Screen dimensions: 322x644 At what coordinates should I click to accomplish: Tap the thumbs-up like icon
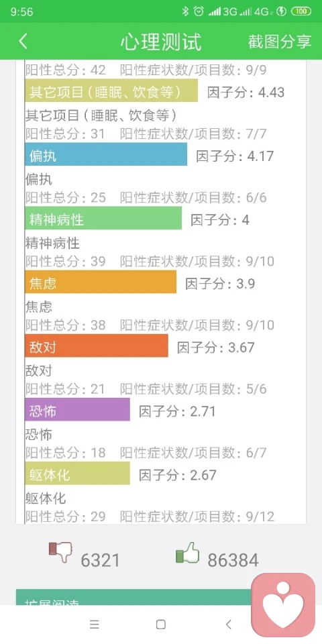[187, 552]
